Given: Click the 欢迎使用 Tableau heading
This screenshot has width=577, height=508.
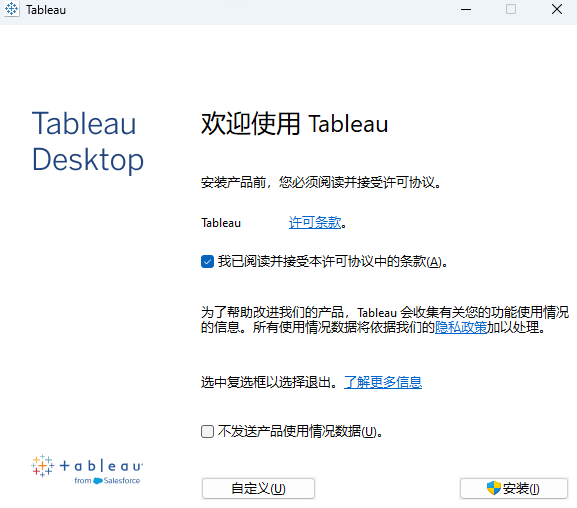Looking at the screenshot, I should click(x=294, y=124).
